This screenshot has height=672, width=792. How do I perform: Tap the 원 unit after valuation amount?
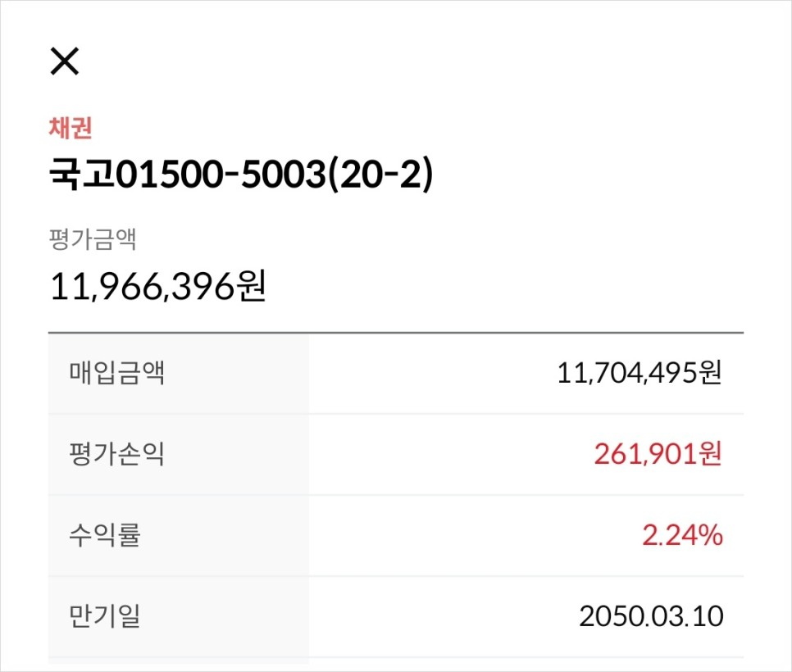coord(252,286)
